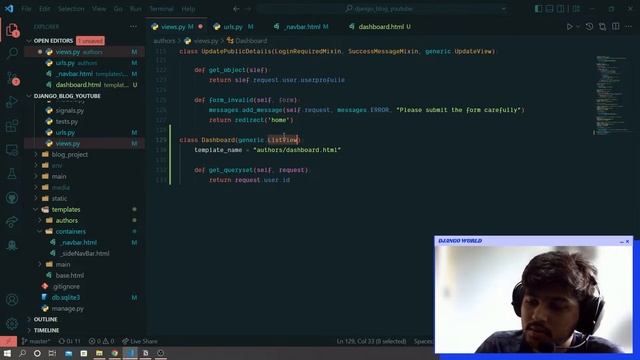Viewport: 640px width, 360px height.
Task: Open the GitHub view in activity bar
Action: [12, 198]
